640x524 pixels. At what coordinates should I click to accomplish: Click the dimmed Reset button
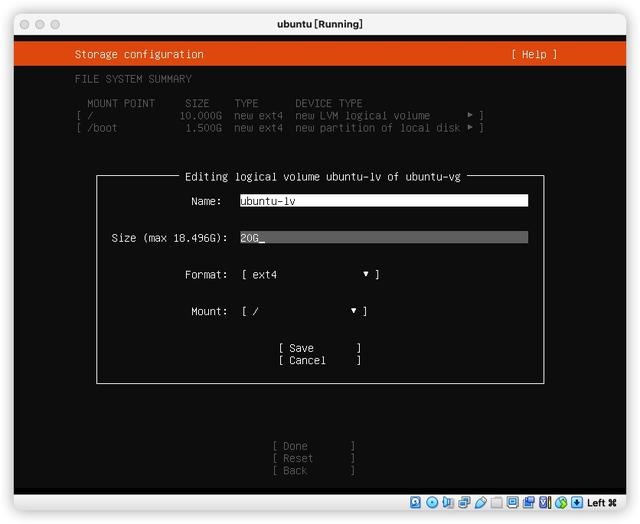pyautogui.click(x=313, y=458)
